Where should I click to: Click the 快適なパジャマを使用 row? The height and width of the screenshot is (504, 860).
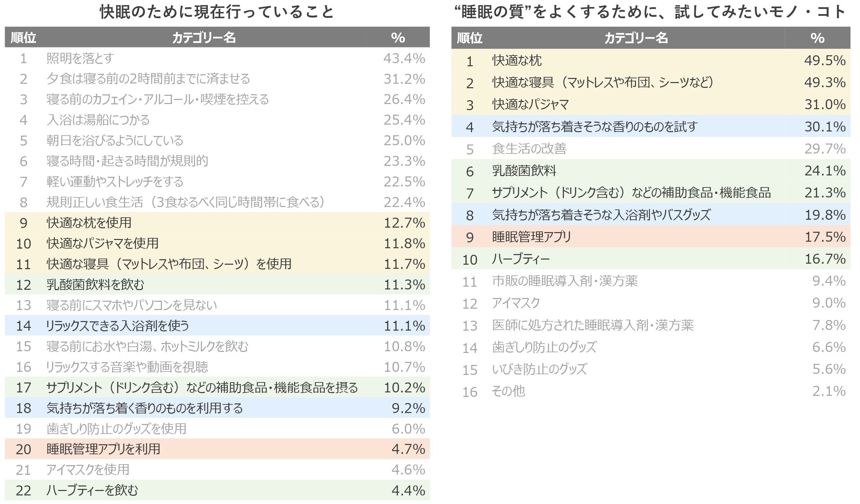[x=217, y=243]
